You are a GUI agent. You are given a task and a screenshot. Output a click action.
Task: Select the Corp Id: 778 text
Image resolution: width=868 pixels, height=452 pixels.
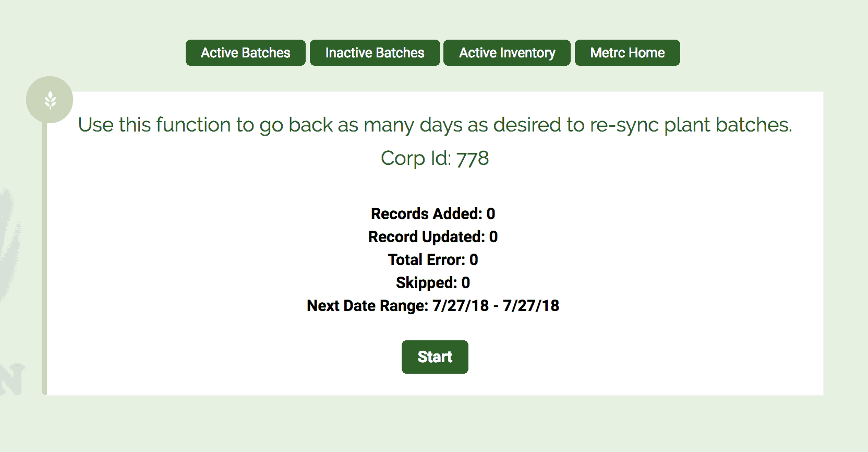tap(435, 158)
